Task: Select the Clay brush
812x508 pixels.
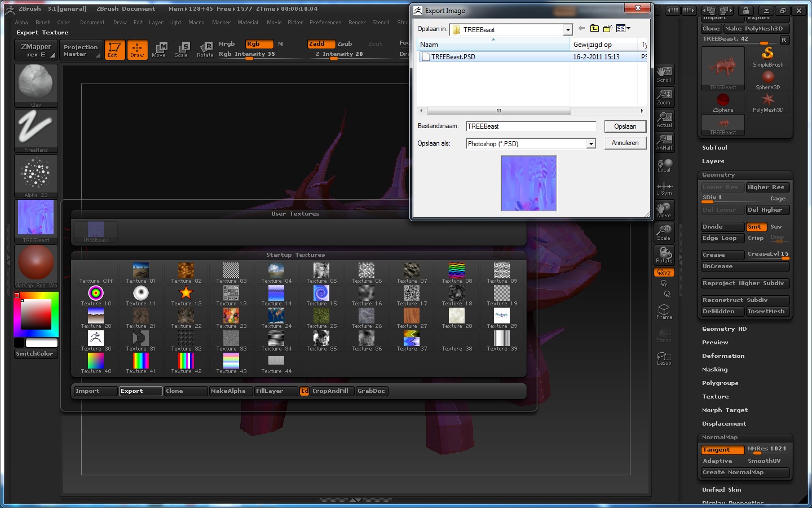Action: (x=36, y=84)
